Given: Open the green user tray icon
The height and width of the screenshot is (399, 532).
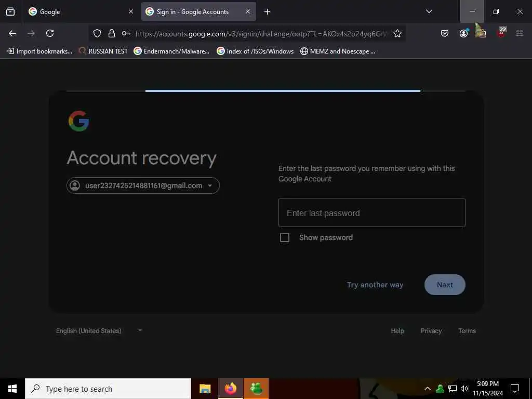Looking at the screenshot, I should pyautogui.click(x=440, y=389).
